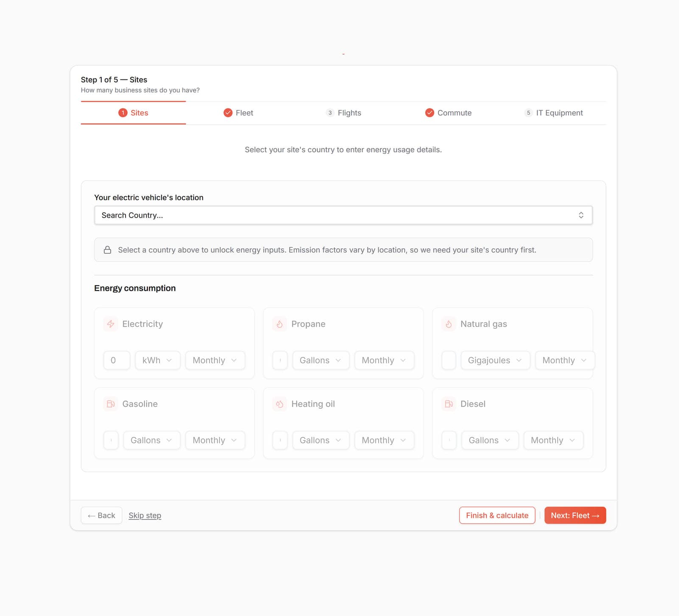Click the country selector up-down arrows
The height and width of the screenshot is (616, 679).
pos(581,215)
